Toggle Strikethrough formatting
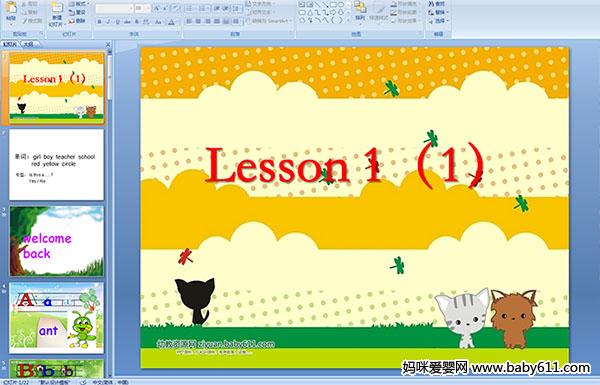Image resolution: width=600 pixels, height=385 pixels. [127, 22]
